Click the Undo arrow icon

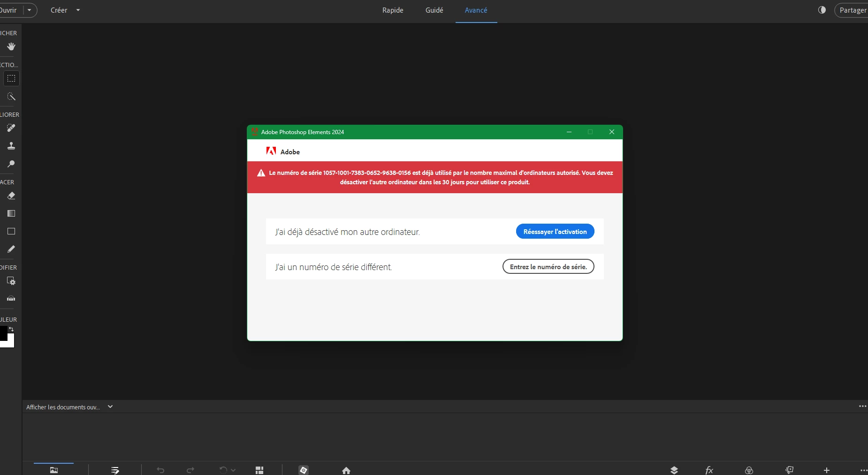[160, 470]
